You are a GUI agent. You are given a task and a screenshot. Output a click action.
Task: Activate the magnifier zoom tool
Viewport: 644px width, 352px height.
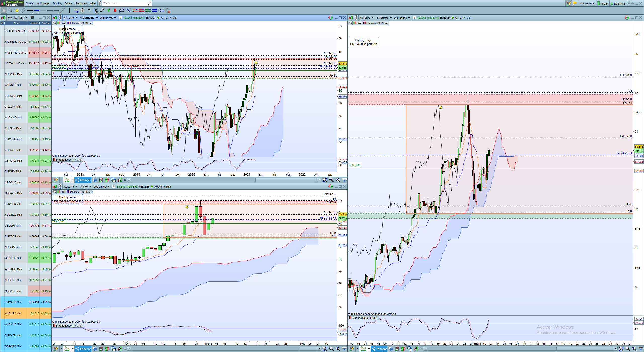[11, 10]
